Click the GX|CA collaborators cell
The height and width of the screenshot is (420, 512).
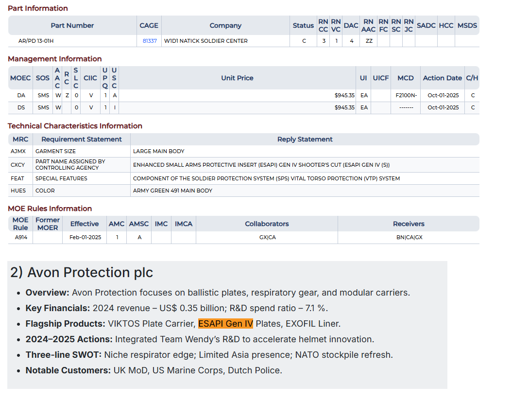pos(268,237)
